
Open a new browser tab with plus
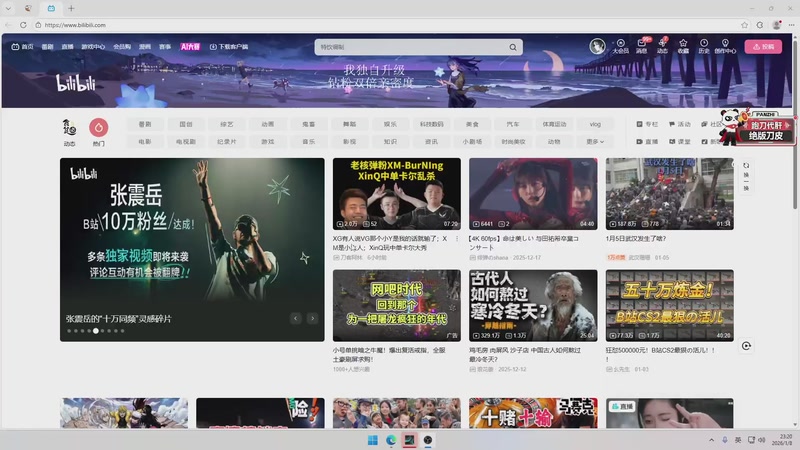pos(71,8)
